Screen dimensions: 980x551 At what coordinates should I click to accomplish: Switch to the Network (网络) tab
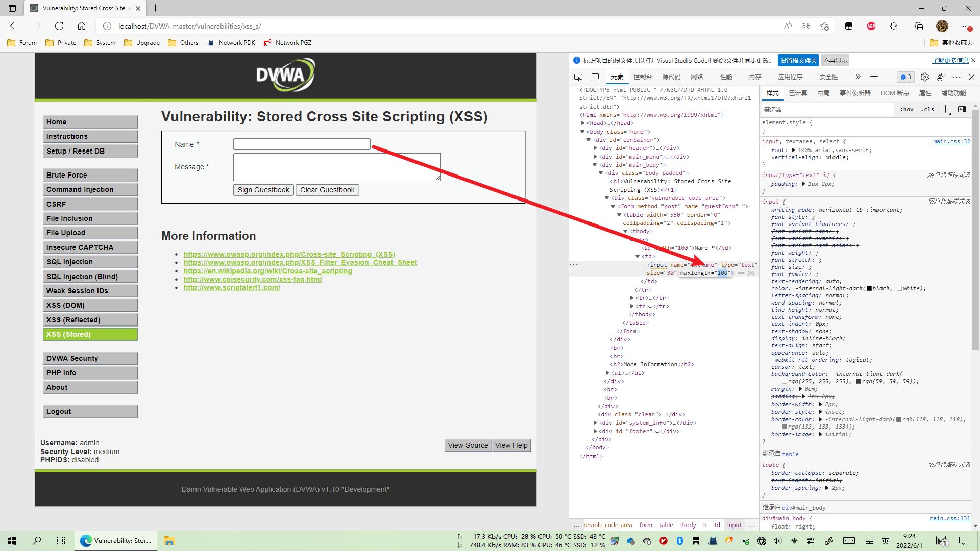tap(697, 77)
